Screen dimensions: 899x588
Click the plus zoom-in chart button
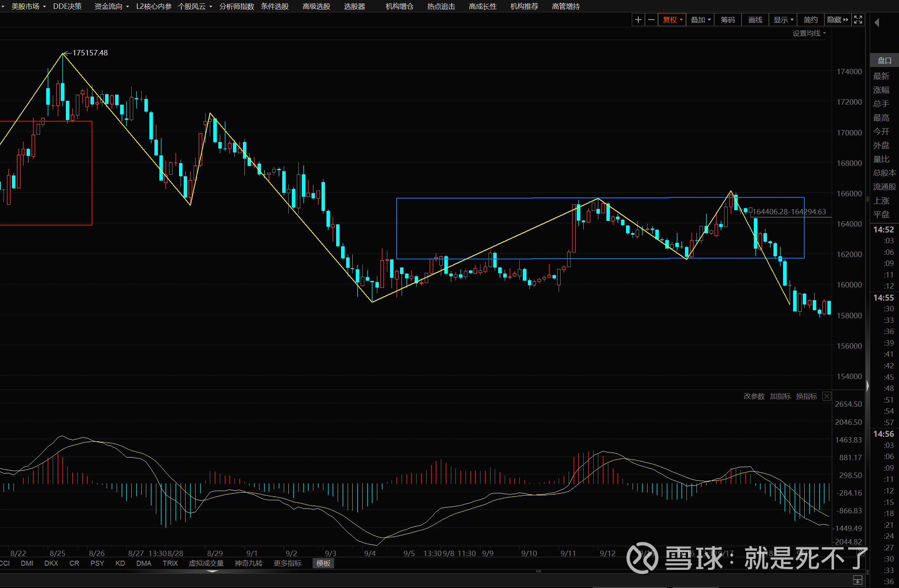[x=638, y=20]
